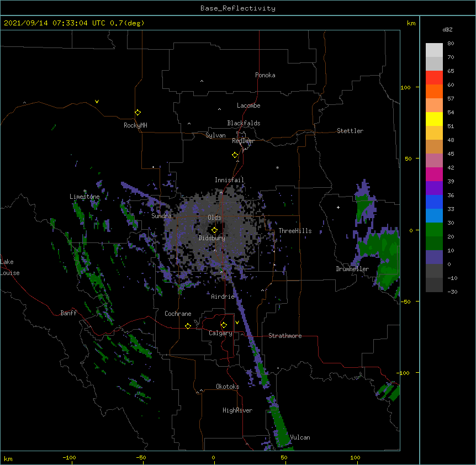476x465 pixels.
Task: Click the 80 value on dBZ legend
Action: tap(451, 44)
